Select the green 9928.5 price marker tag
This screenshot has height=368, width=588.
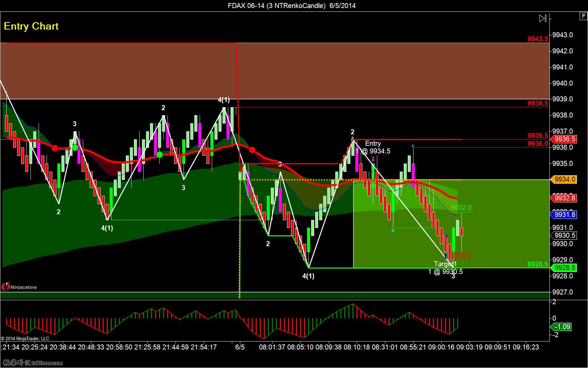[x=563, y=268]
